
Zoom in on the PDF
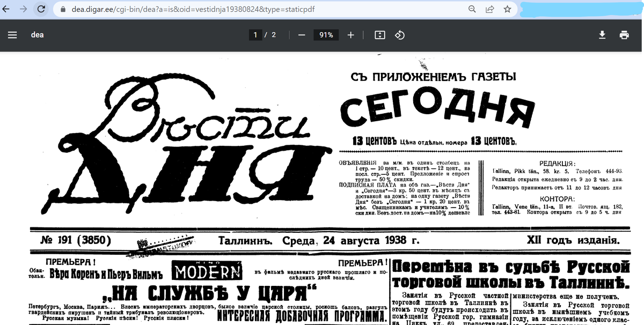pos(351,35)
